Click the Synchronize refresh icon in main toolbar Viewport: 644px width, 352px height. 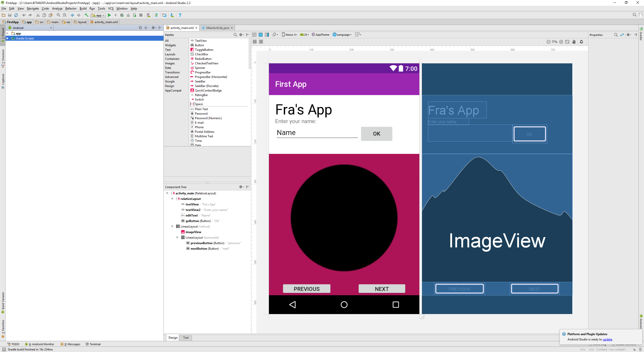coord(16,15)
